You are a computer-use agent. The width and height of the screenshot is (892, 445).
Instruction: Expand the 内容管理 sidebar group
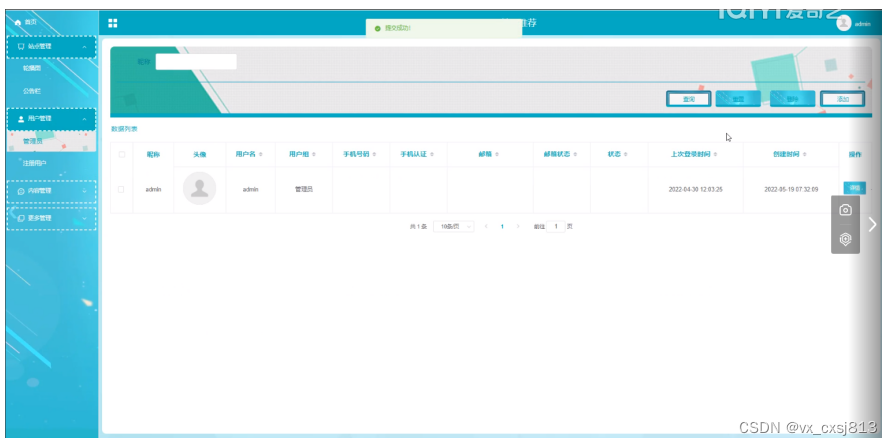(x=51, y=191)
